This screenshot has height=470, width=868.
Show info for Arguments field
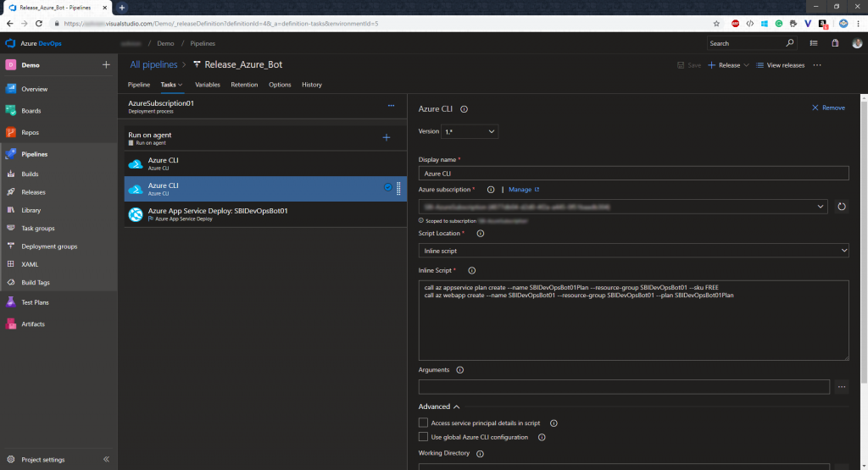tap(459, 370)
